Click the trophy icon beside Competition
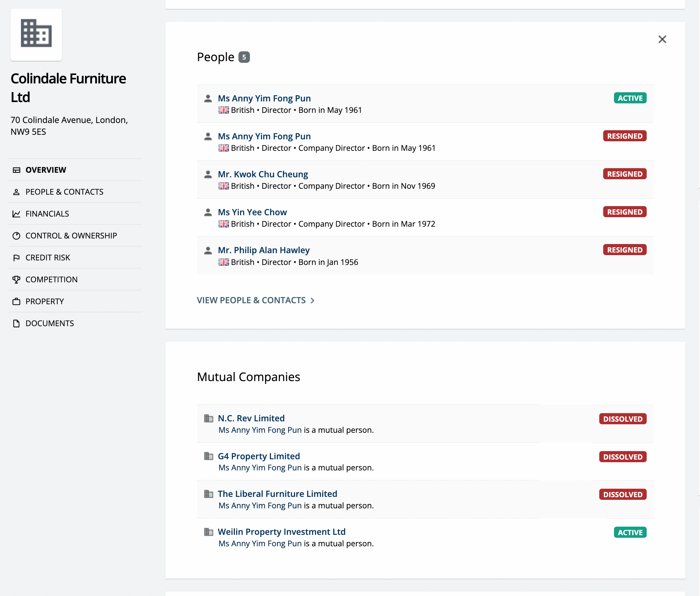 16,280
